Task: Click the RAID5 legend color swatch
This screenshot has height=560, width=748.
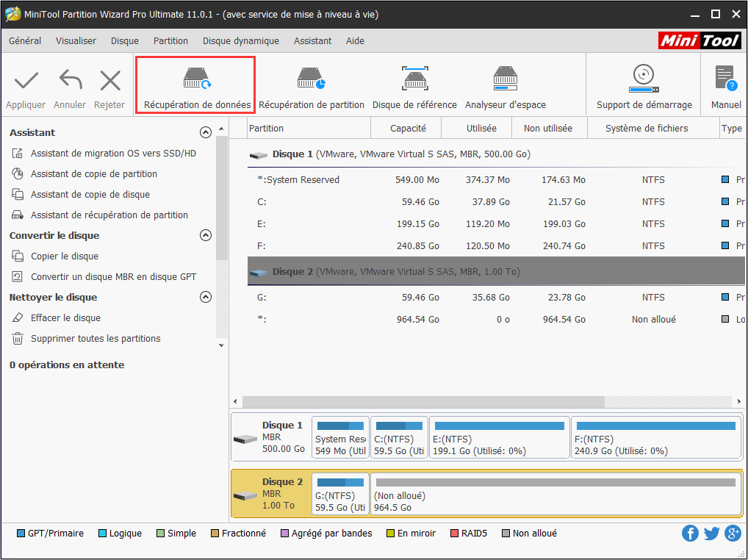Action: (x=454, y=534)
